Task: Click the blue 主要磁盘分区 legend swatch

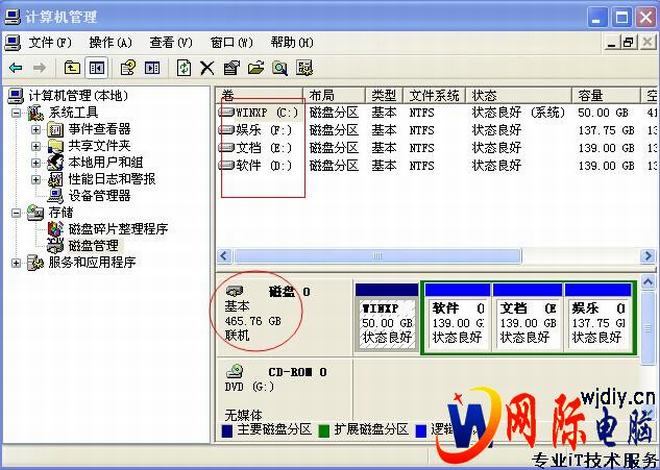Action: coord(229,430)
